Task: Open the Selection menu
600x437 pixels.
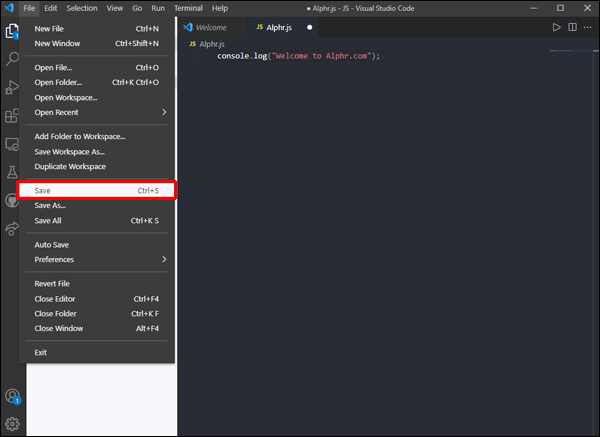Action: pos(82,8)
